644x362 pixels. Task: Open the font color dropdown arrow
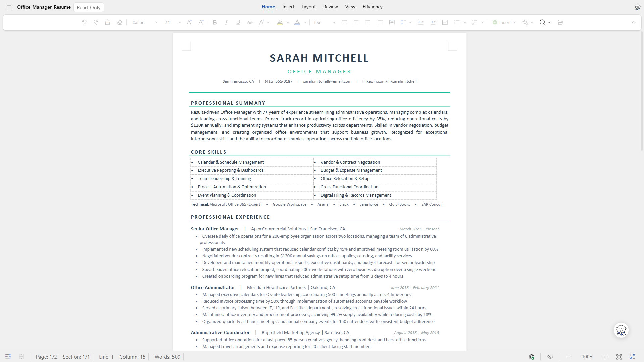(305, 22)
